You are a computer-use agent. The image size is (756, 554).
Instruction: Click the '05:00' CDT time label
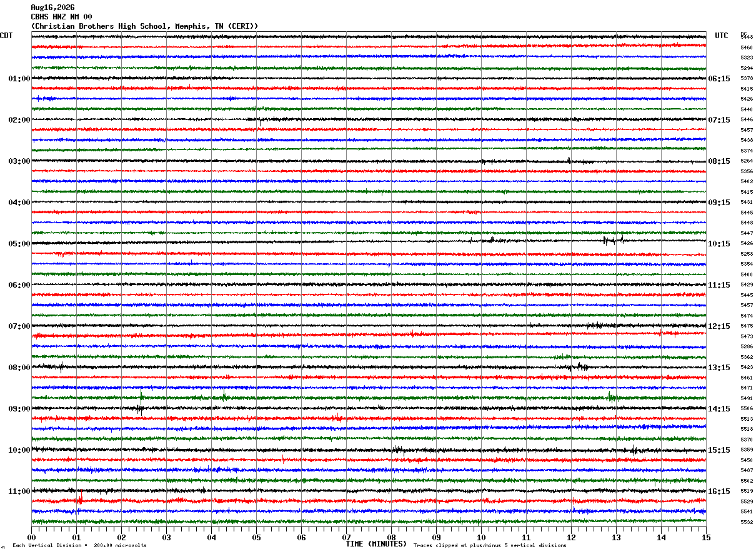pos(19,244)
